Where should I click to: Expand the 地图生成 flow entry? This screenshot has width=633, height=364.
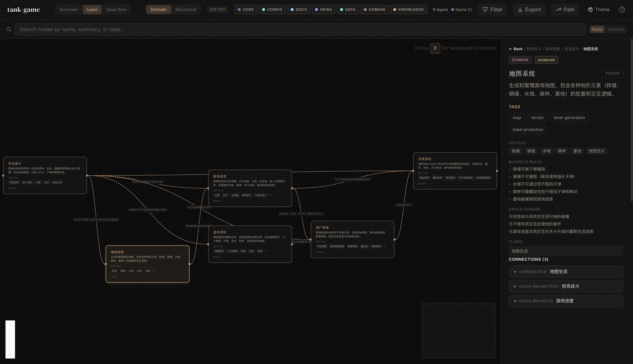click(x=566, y=251)
